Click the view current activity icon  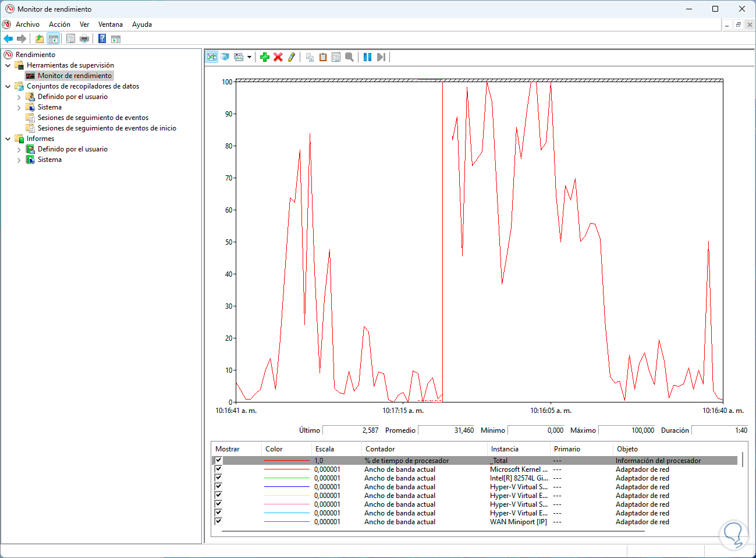click(x=212, y=57)
